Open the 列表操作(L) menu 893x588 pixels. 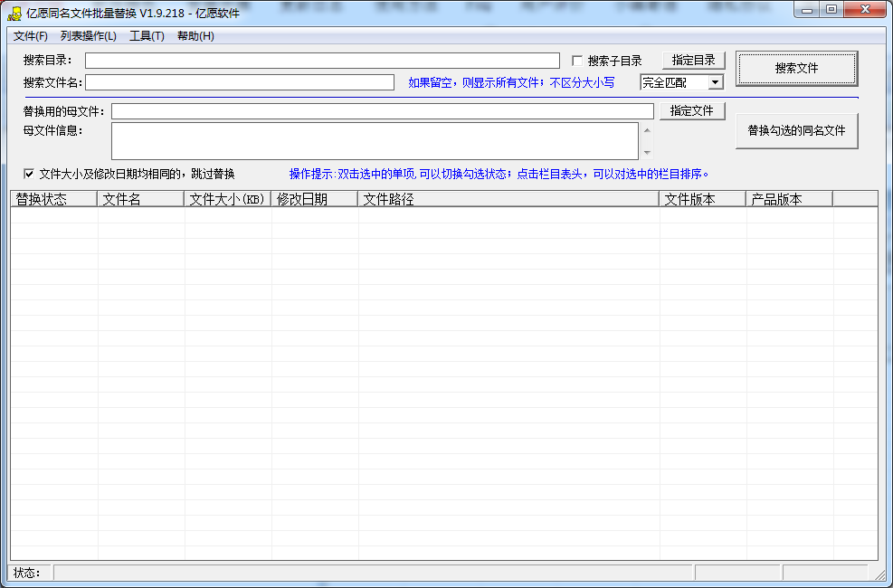pos(89,36)
